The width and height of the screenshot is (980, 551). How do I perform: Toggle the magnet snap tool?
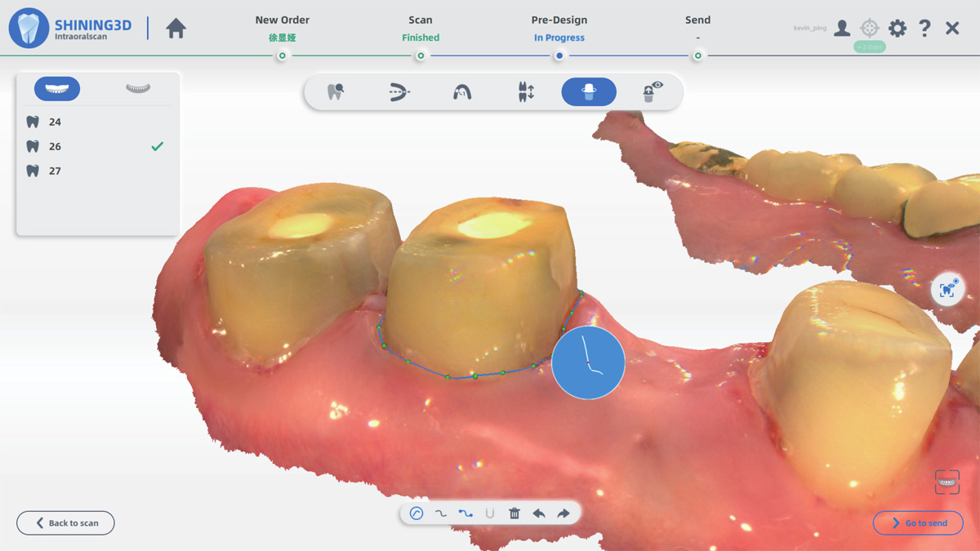[490, 513]
